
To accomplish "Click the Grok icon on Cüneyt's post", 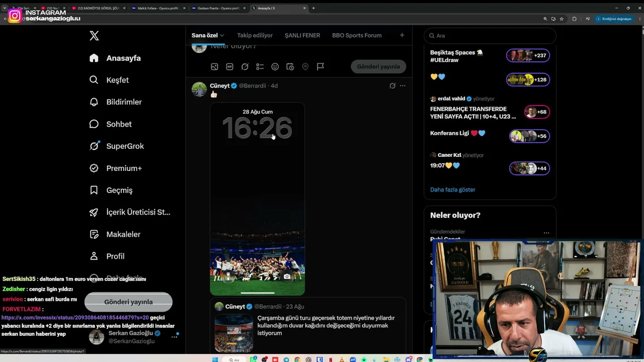I will tap(392, 86).
